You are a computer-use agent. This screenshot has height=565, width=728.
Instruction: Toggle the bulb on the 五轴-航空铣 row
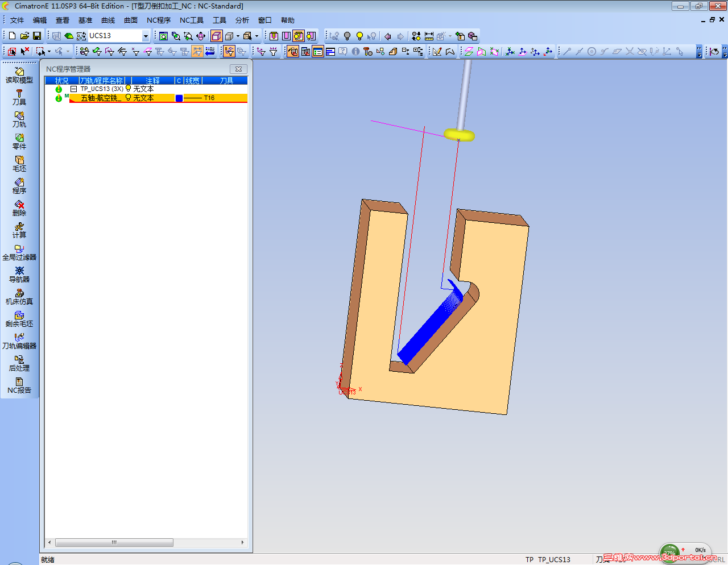(128, 98)
